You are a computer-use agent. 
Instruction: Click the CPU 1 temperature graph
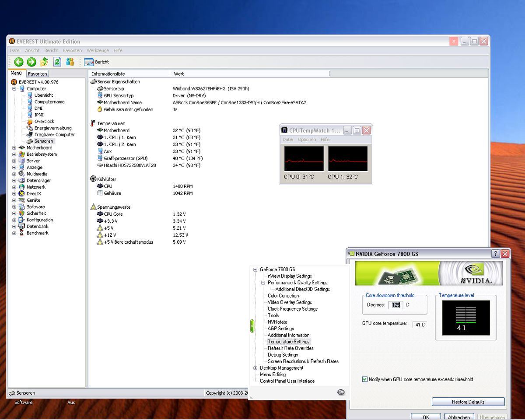(348, 158)
